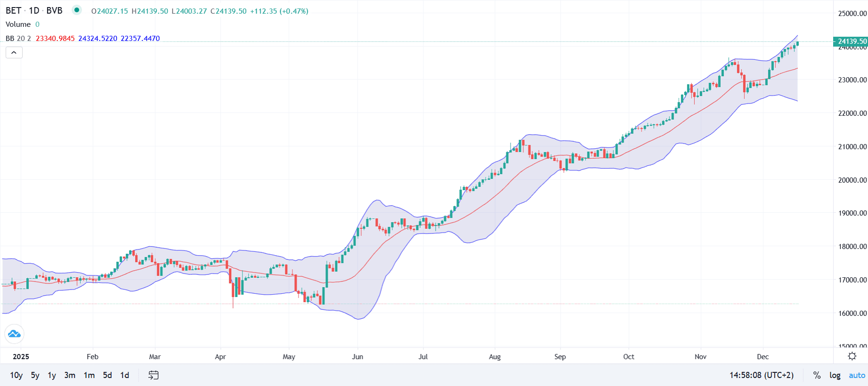Viewport: 868px width, 386px height.
Task: Open timezone menu showing UTC+2
Action: 761,375
